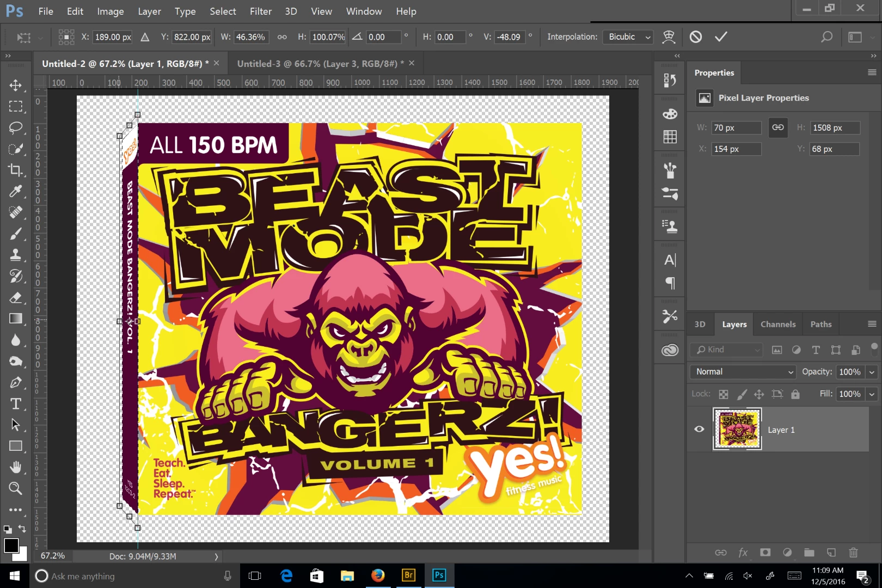The width and height of the screenshot is (882, 588).
Task: Toggle width-height link in Properties panel
Action: point(778,127)
